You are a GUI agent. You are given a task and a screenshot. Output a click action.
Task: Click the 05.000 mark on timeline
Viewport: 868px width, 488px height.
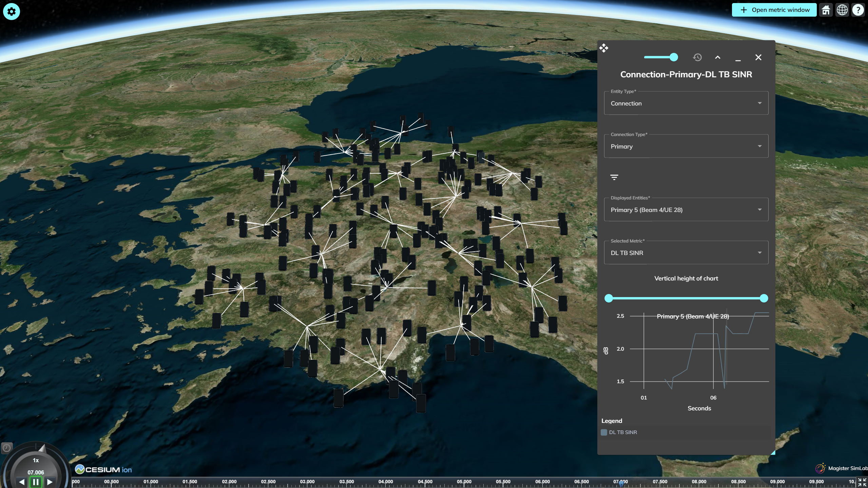pos(464,482)
